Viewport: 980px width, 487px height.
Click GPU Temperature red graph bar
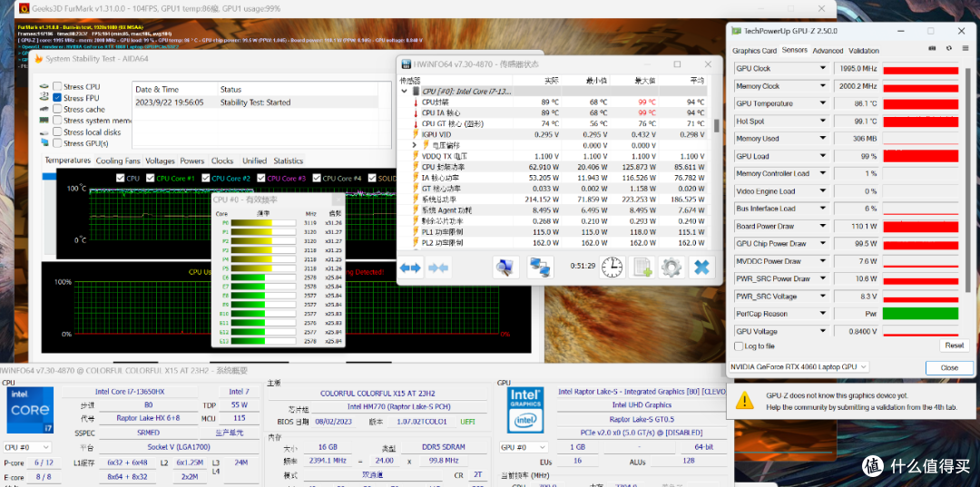[x=920, y=103]
